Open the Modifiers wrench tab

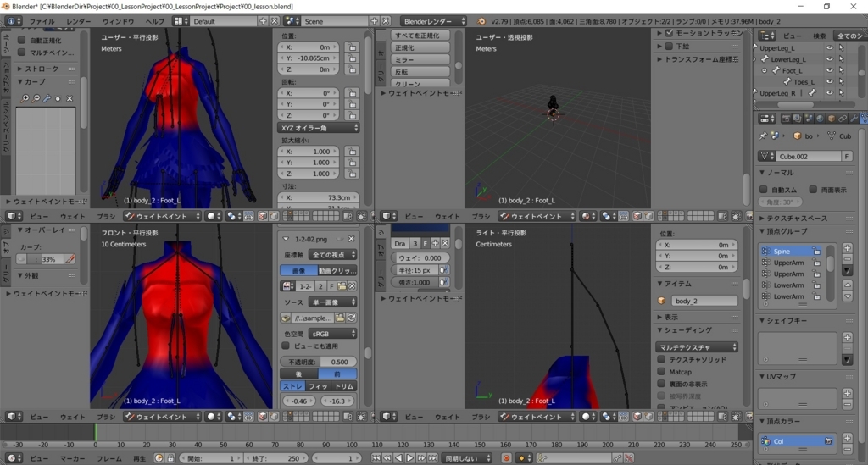(854, 119)
